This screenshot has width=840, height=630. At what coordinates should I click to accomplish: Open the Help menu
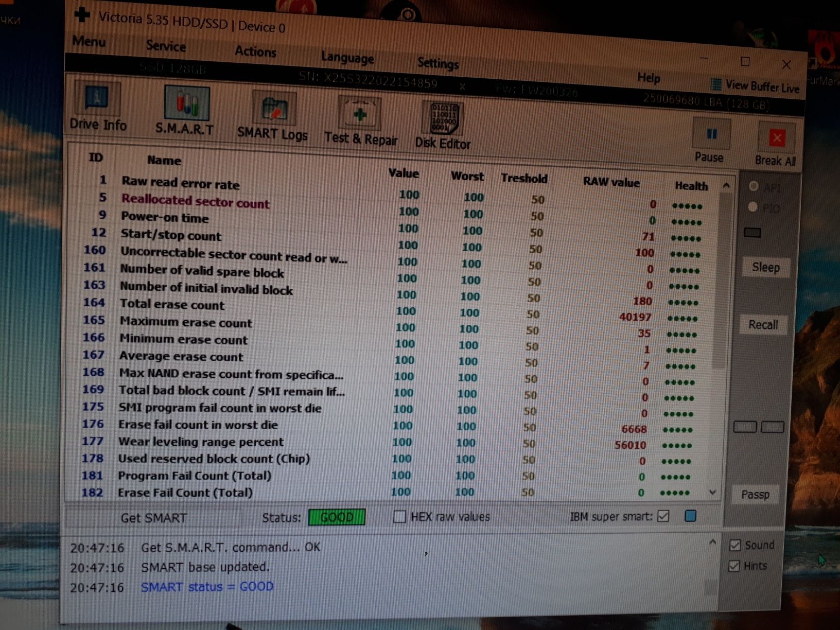tap(649, 78)
